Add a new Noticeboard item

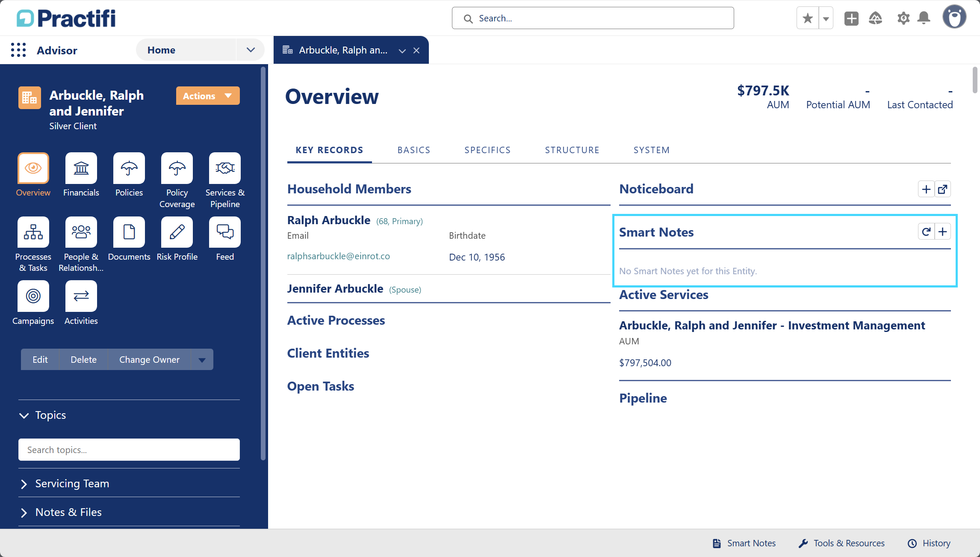pyautogui.click(x=926, y=189)
